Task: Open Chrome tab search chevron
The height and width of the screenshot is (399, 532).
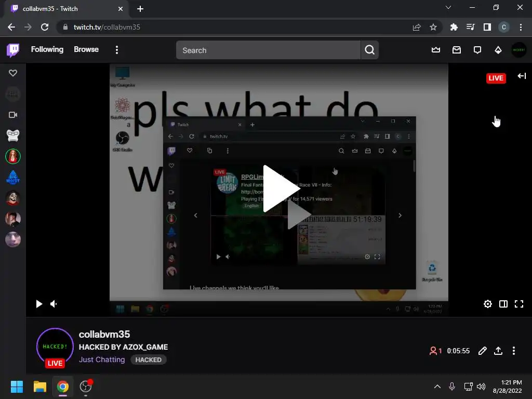Action: point(448,7)
